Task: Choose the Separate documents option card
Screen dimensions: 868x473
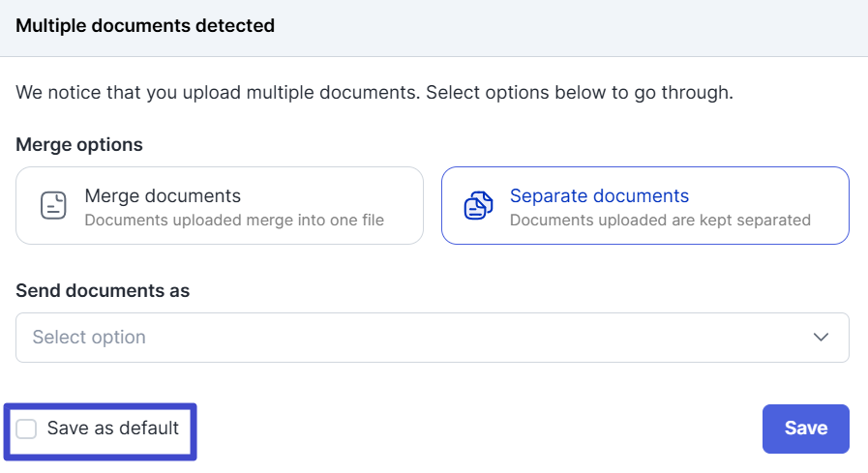Action: tap(644, 205)
